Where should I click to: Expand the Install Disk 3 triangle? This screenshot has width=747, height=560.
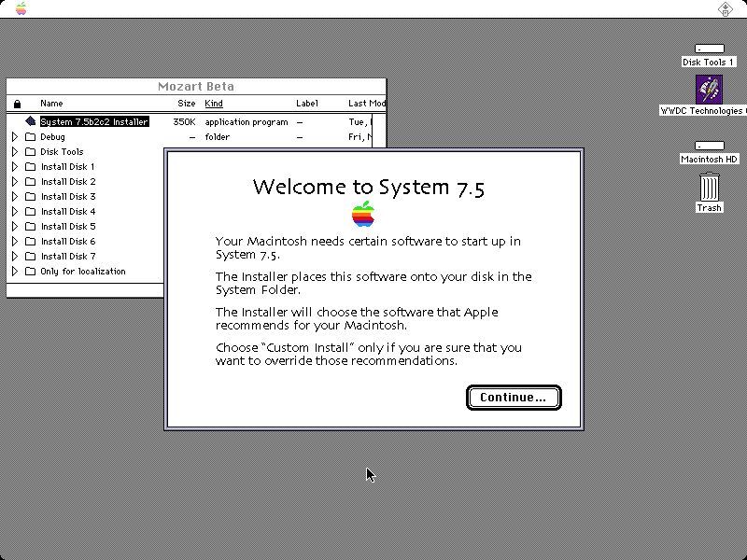pos(15,196)
